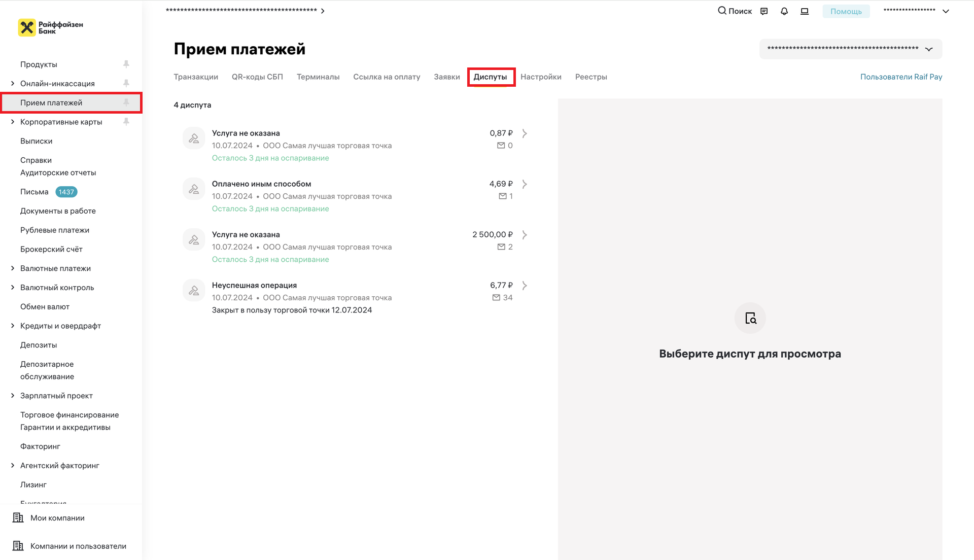This screenshot has width=974, height=560.
Task: Open Справки Аудиторские отчеты section
Action: (58, 166)
